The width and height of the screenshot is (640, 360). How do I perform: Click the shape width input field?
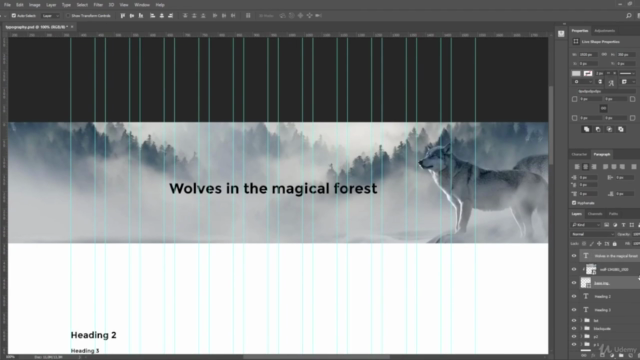click(588, 54)
